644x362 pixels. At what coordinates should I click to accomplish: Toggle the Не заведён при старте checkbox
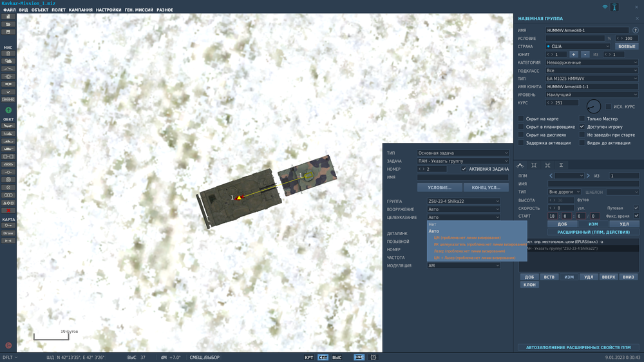coord(582,135)
